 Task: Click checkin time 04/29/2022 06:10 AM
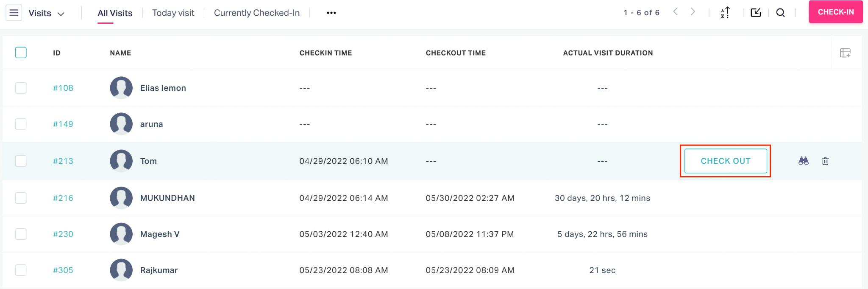click(x=344, y=161)
